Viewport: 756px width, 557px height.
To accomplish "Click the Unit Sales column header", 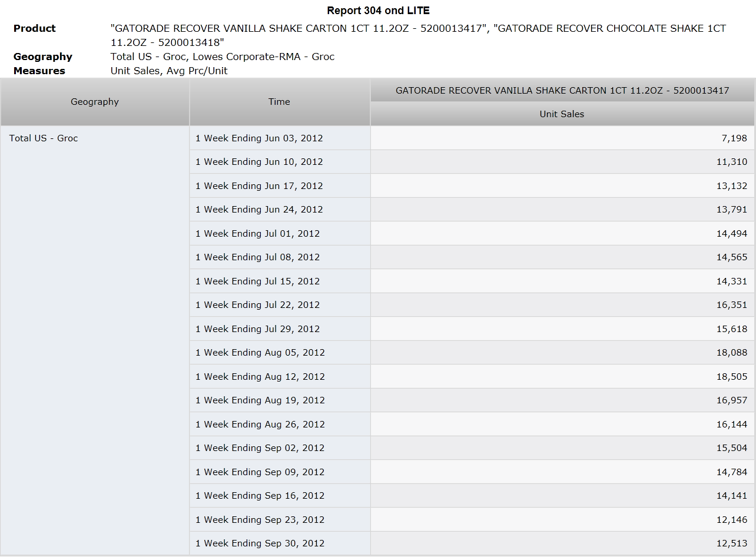I will (x=562, y=114).
